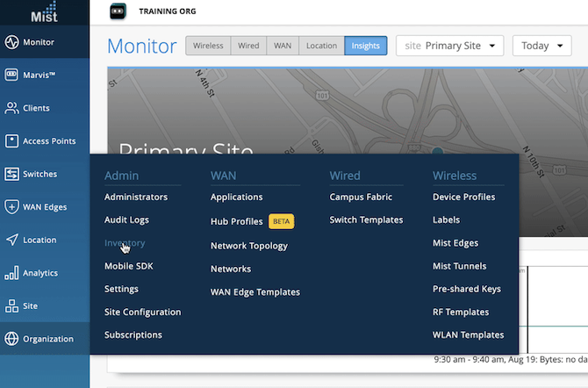
Task: Switch to the Insights tab
Action: click(x=365, y=46)
